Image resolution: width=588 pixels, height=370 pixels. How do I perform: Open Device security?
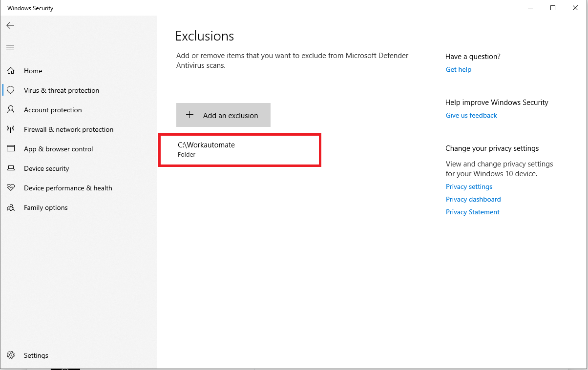78,168
